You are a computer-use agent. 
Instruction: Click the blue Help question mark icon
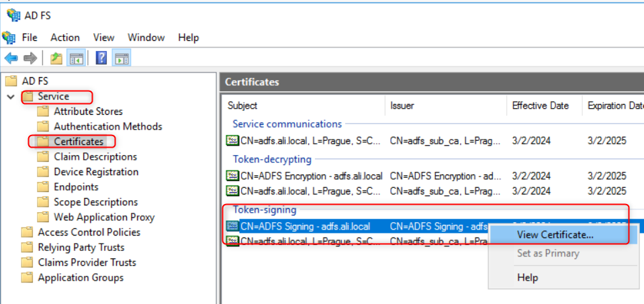click(x=101, y=58)
